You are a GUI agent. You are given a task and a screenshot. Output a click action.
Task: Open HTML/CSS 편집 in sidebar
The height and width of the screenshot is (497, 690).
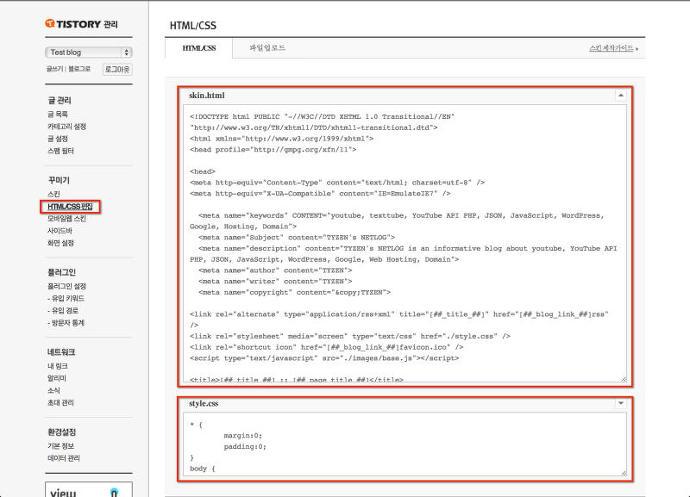(x=70, y=206)
